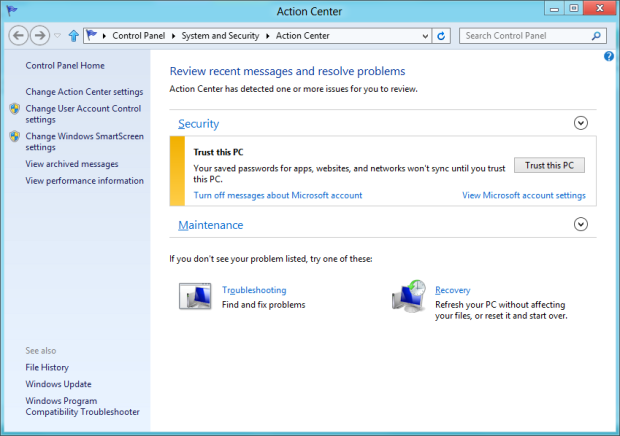
Task: Click the Maintenance section heading
Action: pyautogui.click(x=210, y=225)
